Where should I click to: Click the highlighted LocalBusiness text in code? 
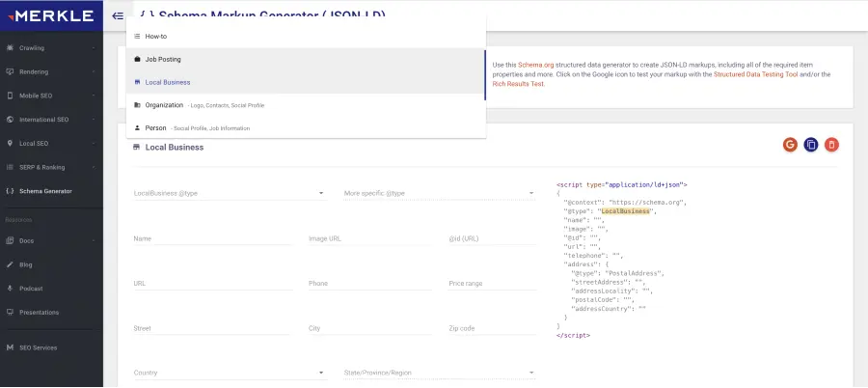[626, 211]
